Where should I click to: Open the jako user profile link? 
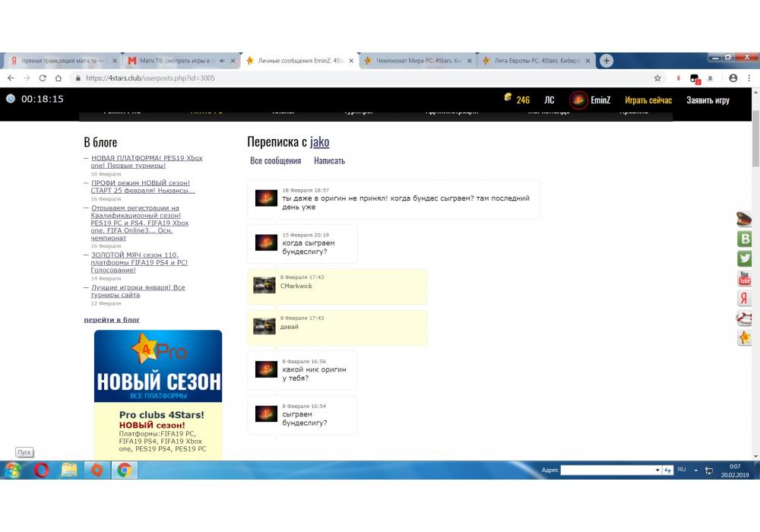(319, 142)
